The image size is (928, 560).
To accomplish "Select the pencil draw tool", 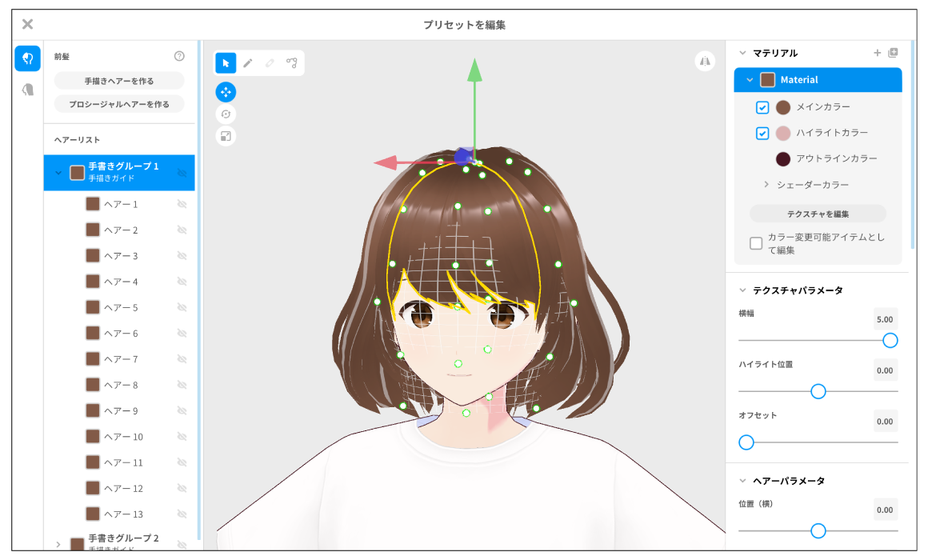I will point(248,63).
